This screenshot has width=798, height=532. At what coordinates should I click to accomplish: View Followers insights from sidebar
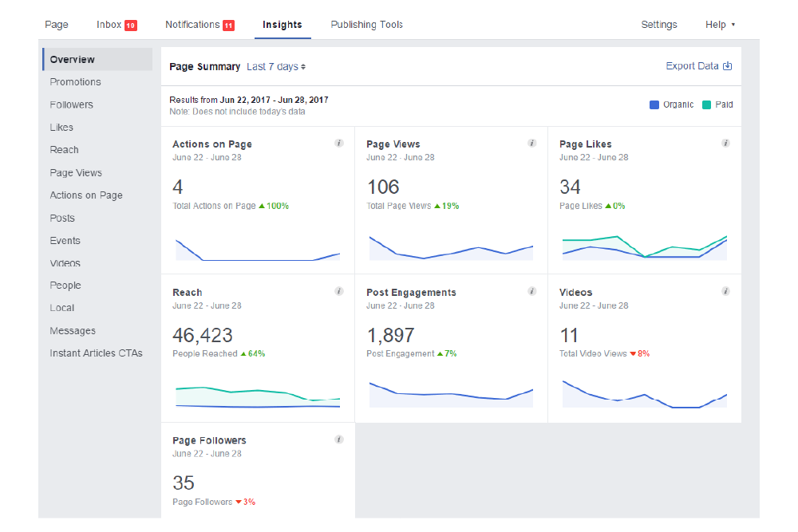[x=71, y=104]
